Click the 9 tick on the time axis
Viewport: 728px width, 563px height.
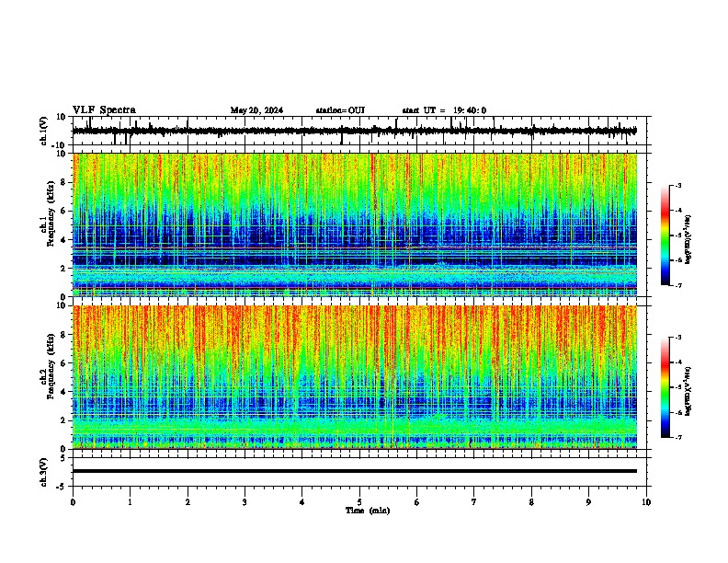[588, 502]
